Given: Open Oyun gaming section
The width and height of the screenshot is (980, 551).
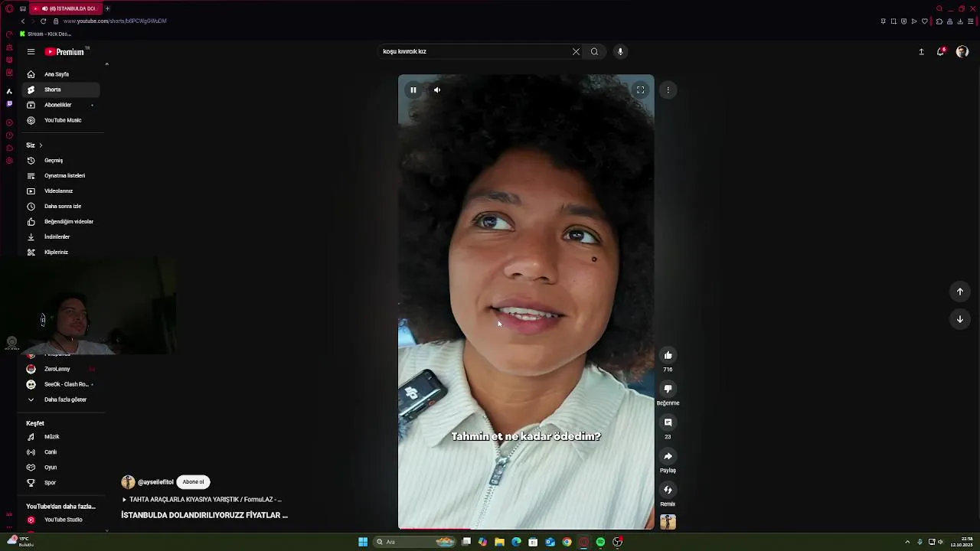Looking at the screenshot, I should (60, 468).
